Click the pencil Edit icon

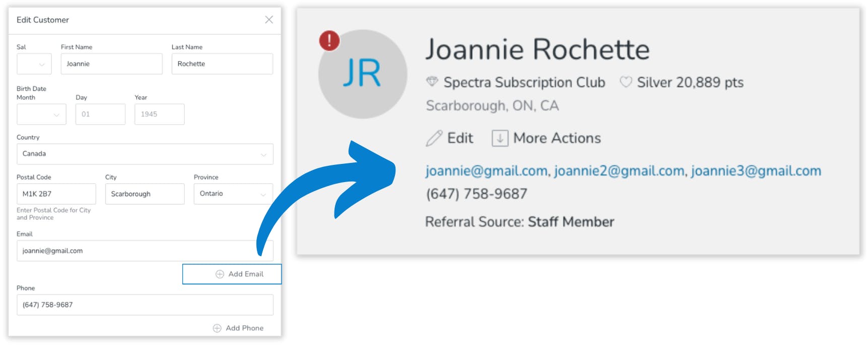[434, 138]
